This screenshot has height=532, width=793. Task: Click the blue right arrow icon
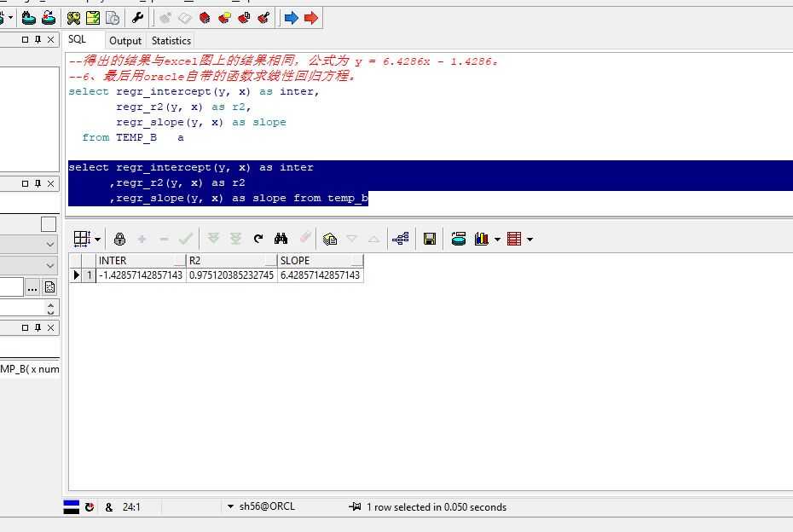(292, 18)
